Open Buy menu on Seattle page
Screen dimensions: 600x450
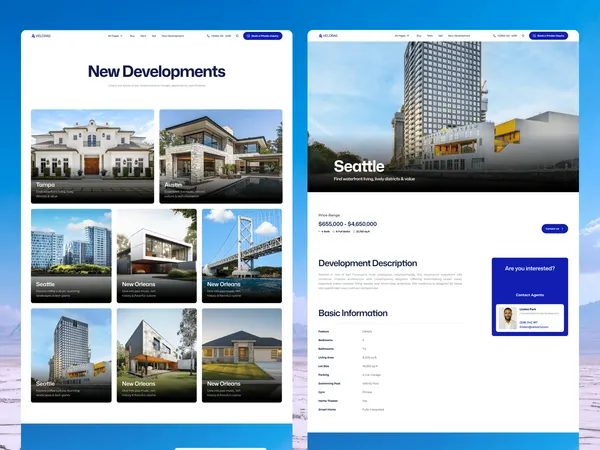[x=419, y=36]
